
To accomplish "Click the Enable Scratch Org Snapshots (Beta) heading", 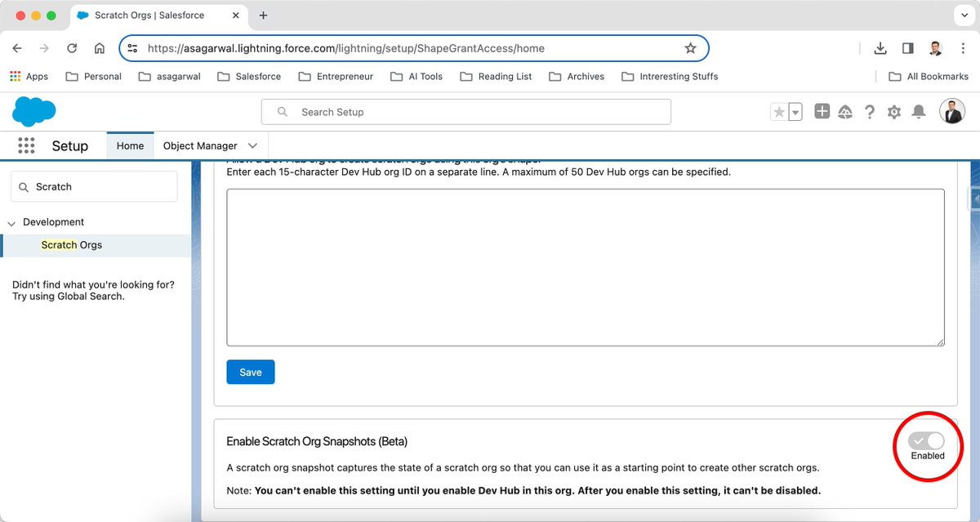I will [x=317, y=441].
